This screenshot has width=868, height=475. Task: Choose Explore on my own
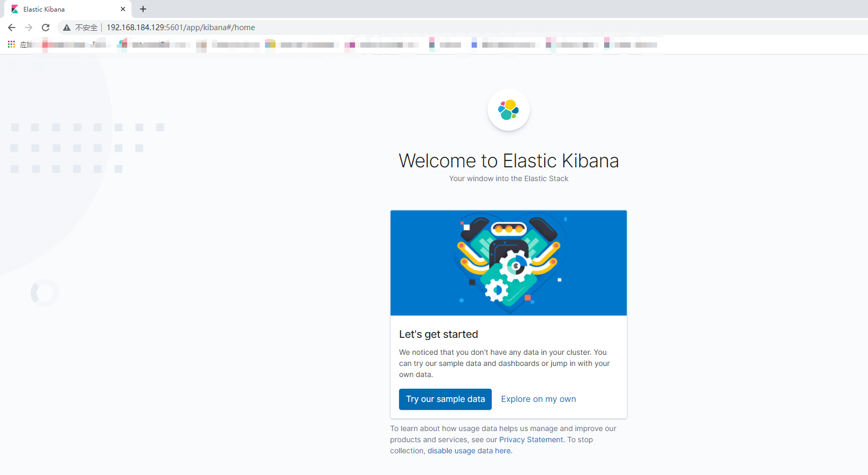click(538, 399)
